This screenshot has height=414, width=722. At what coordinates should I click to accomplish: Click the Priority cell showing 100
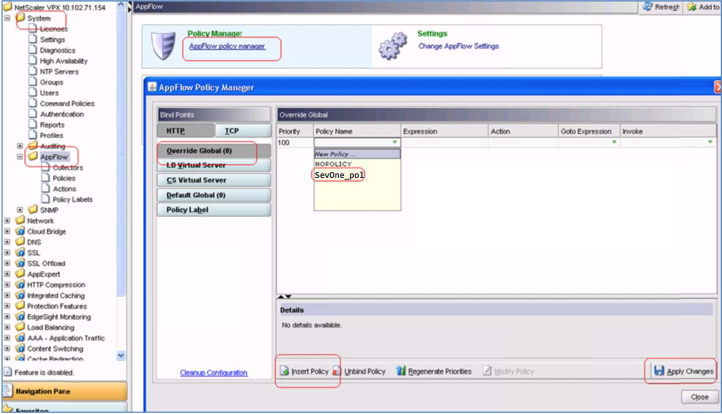295,143
